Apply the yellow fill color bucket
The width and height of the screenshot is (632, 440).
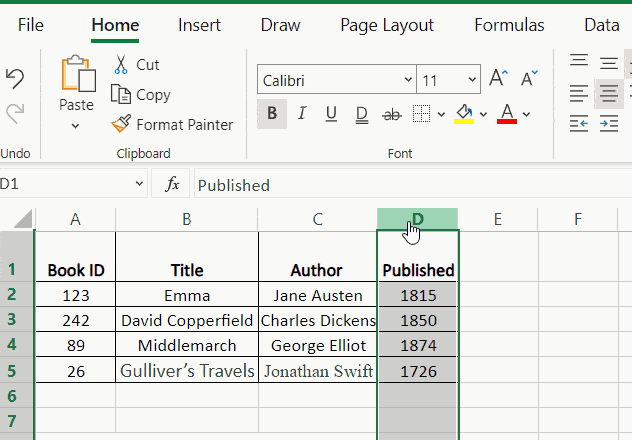[464, 114]
